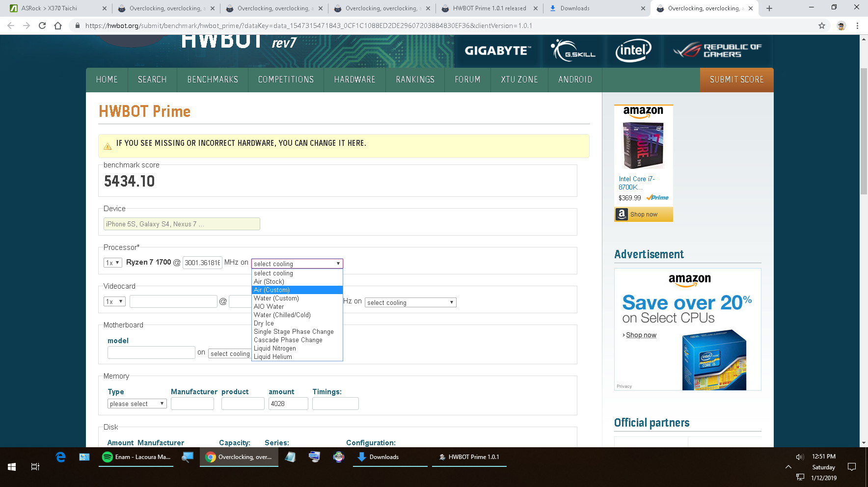
Task: Open the HARDWARE navigation item
Action: point(355,80)
